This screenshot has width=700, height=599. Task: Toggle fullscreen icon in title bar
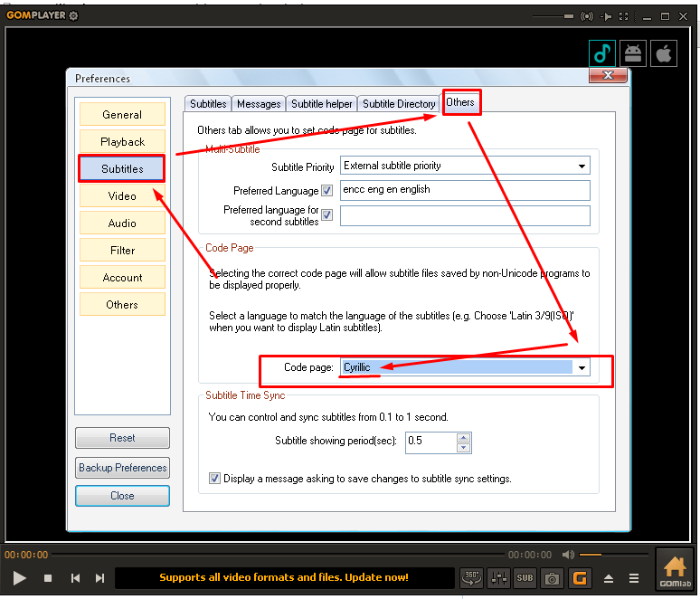pos(624,16)
